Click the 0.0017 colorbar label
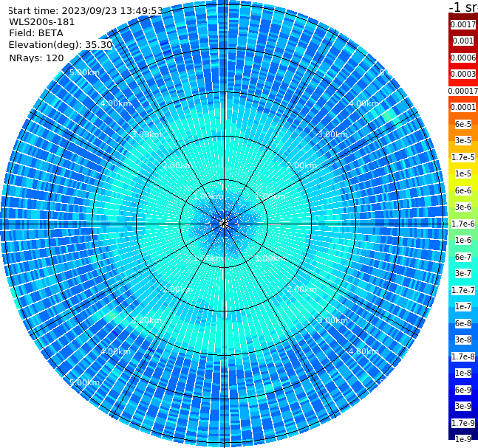Viewport: 478px width, 448px height. tap(463, 24)
